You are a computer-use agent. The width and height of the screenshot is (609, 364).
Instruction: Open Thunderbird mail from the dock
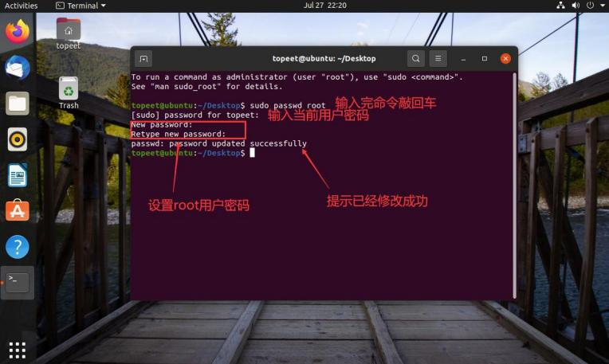18,68
